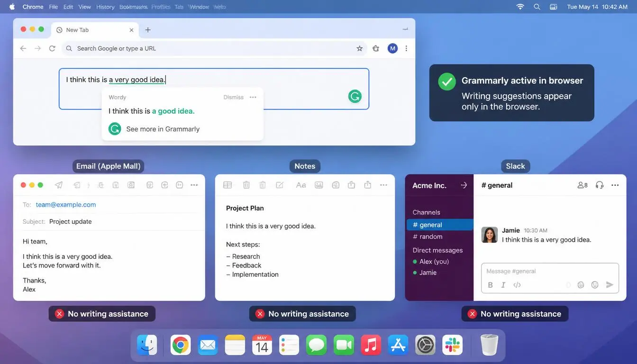Toggle bold in the Slack composer
The width and height of the screenshot is (637, 364).
click(491, 285)
